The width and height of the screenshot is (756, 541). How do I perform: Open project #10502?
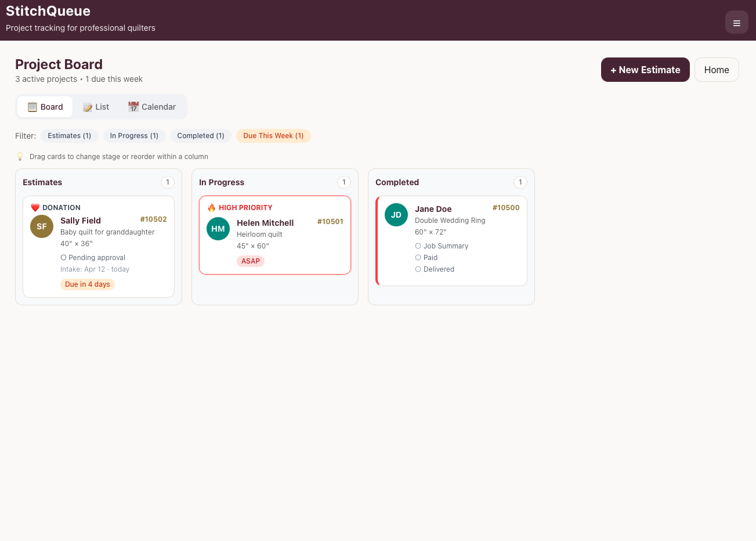(153, 219)
